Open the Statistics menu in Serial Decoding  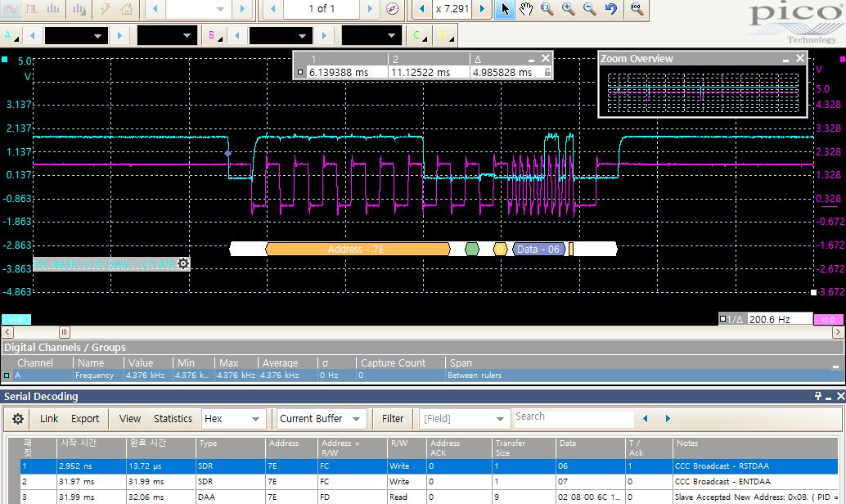pyautogui.click(x=173, y=418)
